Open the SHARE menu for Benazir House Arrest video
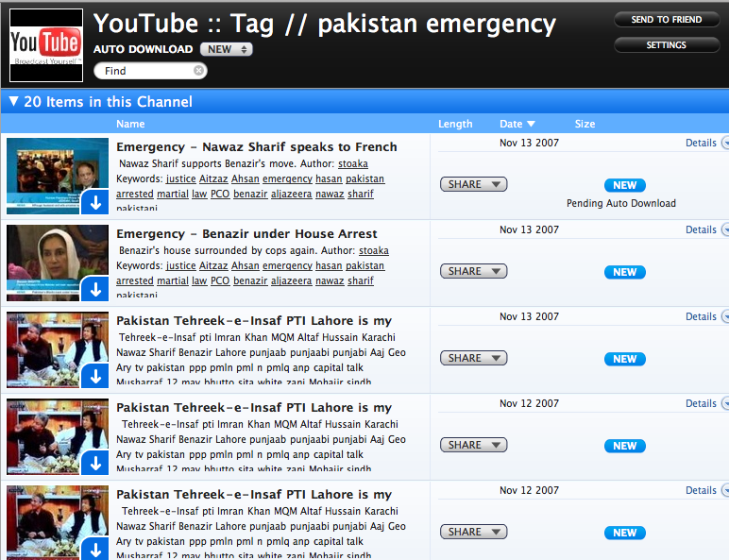 pos(474,271)
